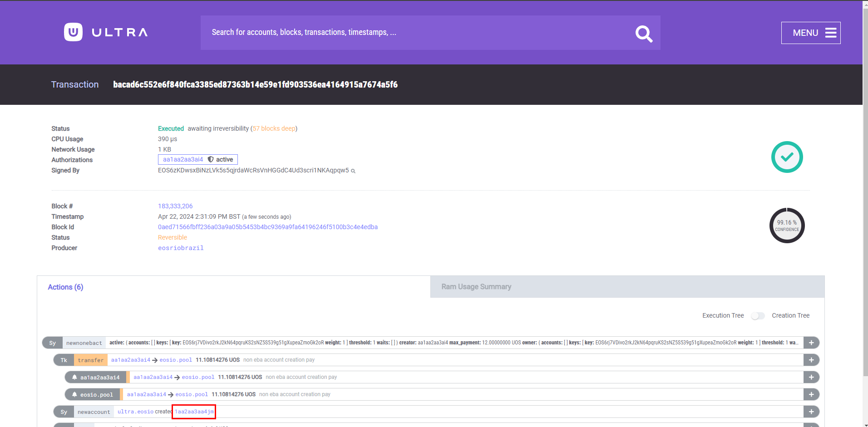Expand the newaccount action row

click(811, 412)
